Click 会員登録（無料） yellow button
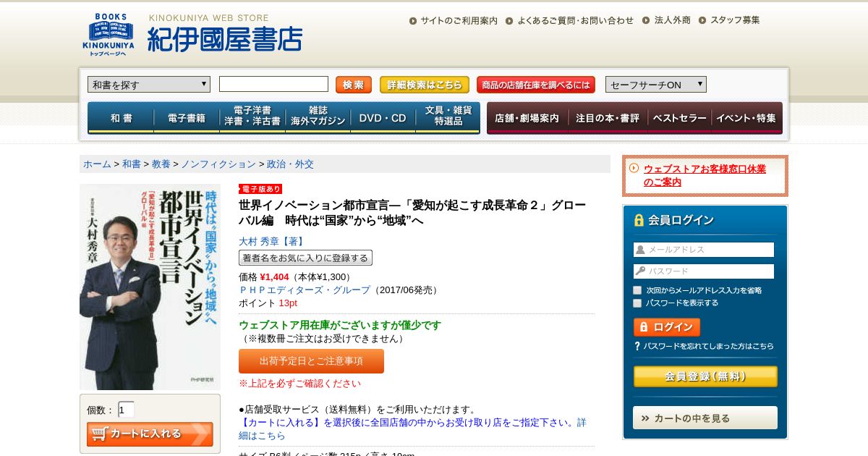Image resolution: width=868 pixels, height=456 pixels. [705, 376]
